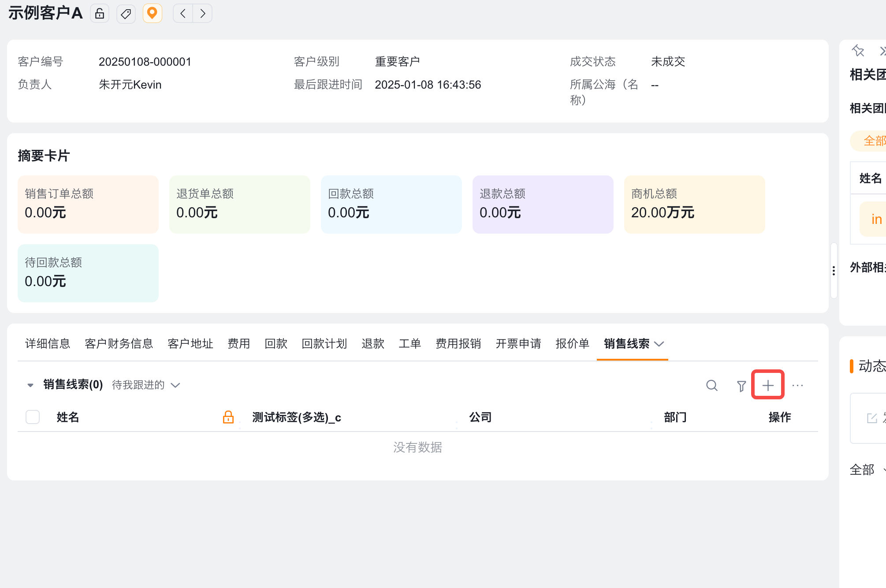Collapse the 销售线索(0) section triangle

tap(30, 385)
